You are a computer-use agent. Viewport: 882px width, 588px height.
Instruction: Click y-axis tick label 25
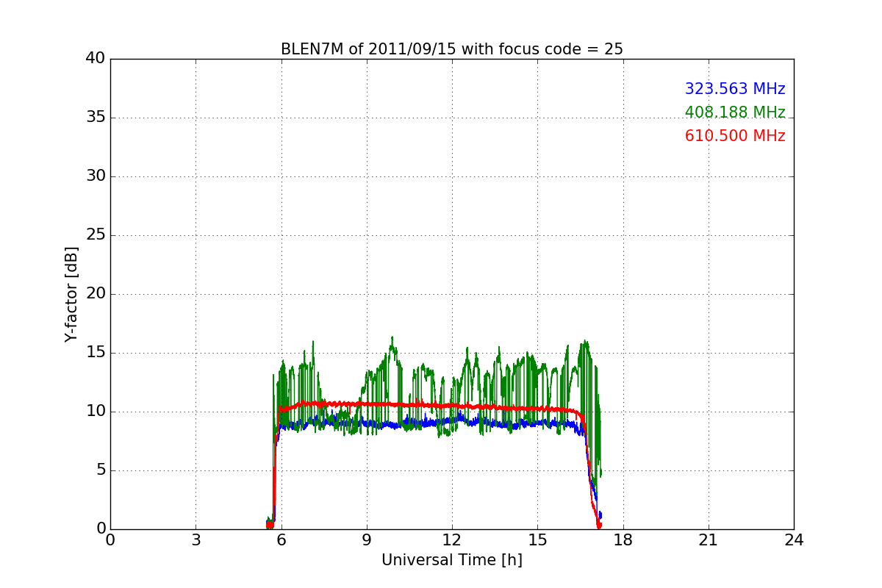click(x=96, y=235)
